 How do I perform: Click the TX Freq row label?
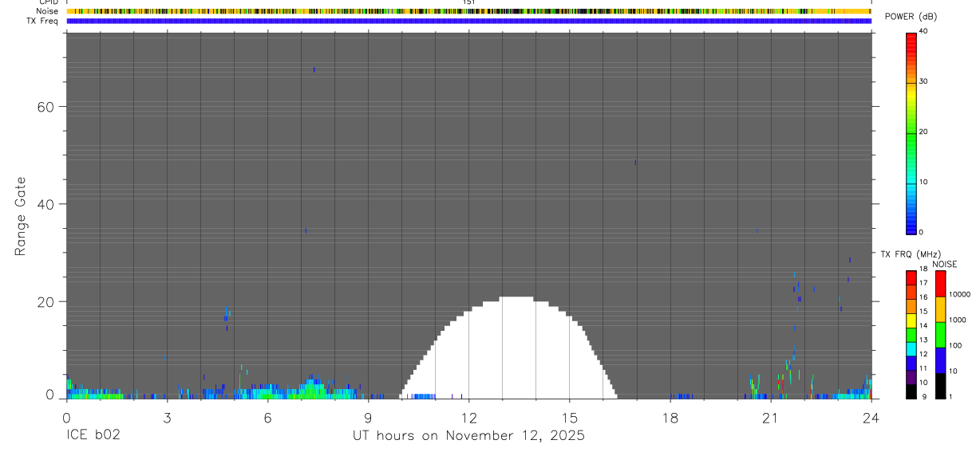pyautogui.click(x=43, y=21)
